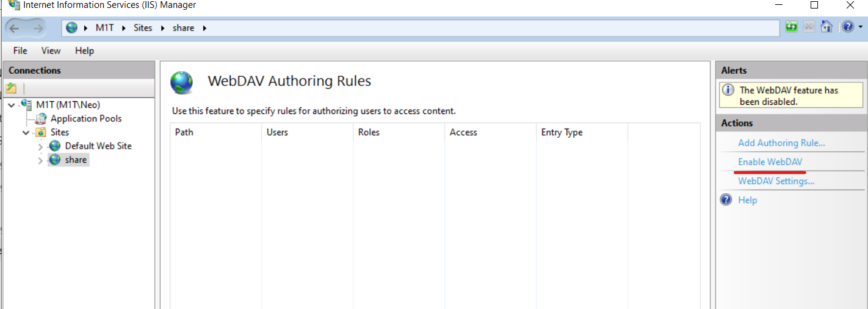Select Sites in the breadcrumb path

tap(143, 28)
